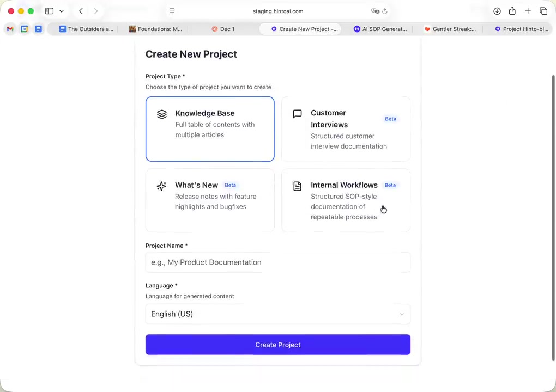556x392 pixels.
Task: Focus the Project Name input field
Action: [278, 262]
